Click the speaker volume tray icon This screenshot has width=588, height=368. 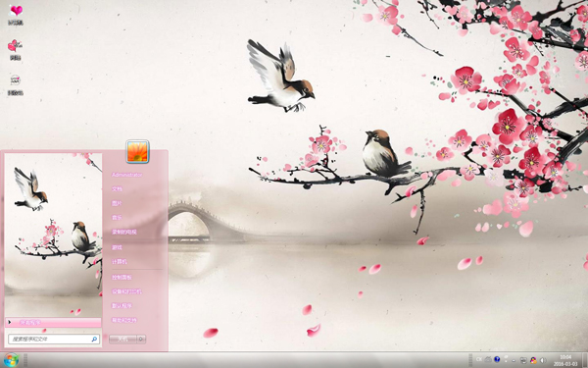(x=542, y=360)
